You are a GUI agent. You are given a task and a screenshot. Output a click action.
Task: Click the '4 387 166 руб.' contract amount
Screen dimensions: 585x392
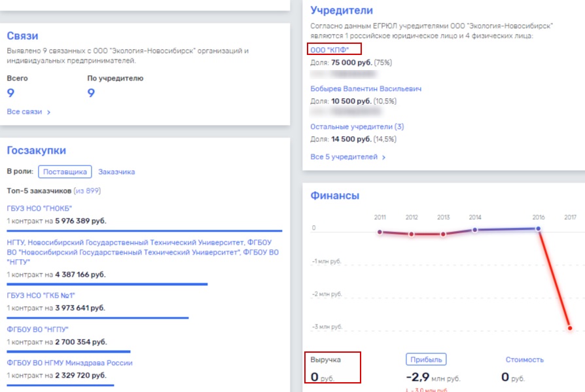click(x=80, y=274)
